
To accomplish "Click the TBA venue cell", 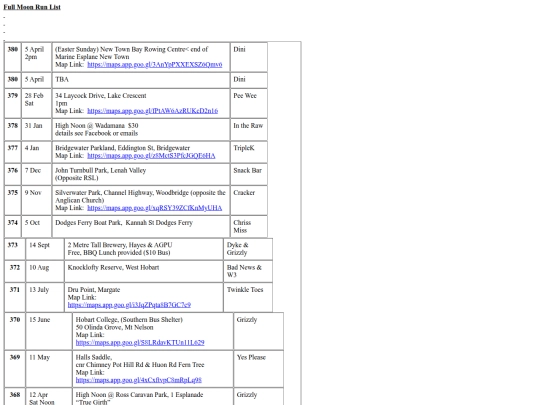I will point(141,80).
